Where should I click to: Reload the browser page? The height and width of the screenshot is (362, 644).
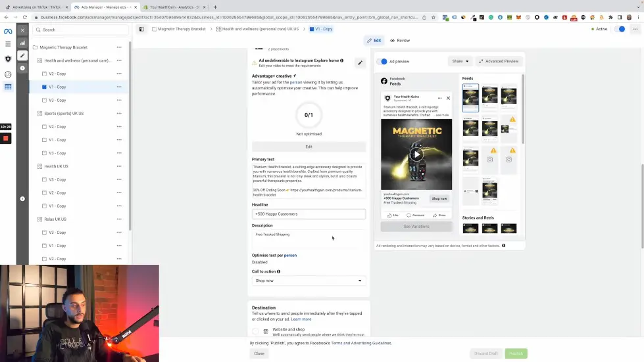(25, 17)
